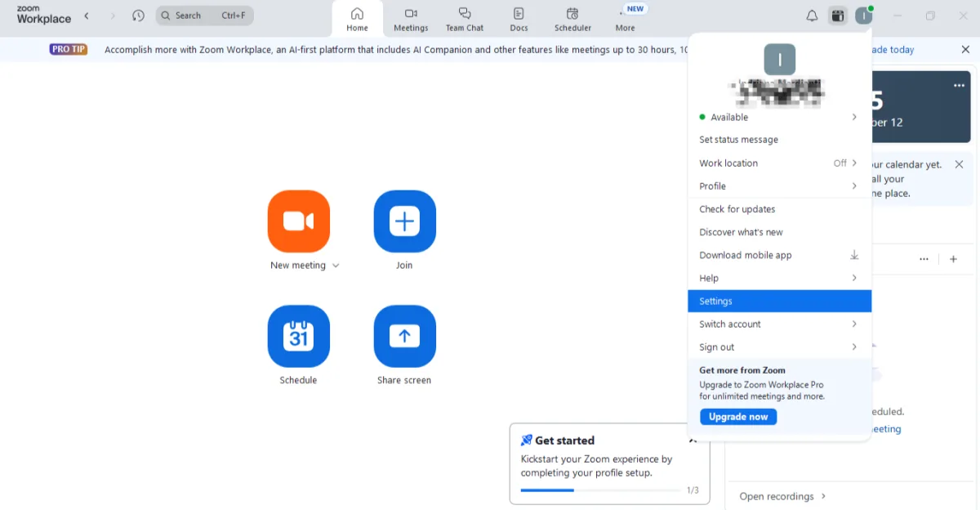Viewport: 980px width, 510px height.
Task: Open meeting history clock icon
Action: tap(138, 16)
